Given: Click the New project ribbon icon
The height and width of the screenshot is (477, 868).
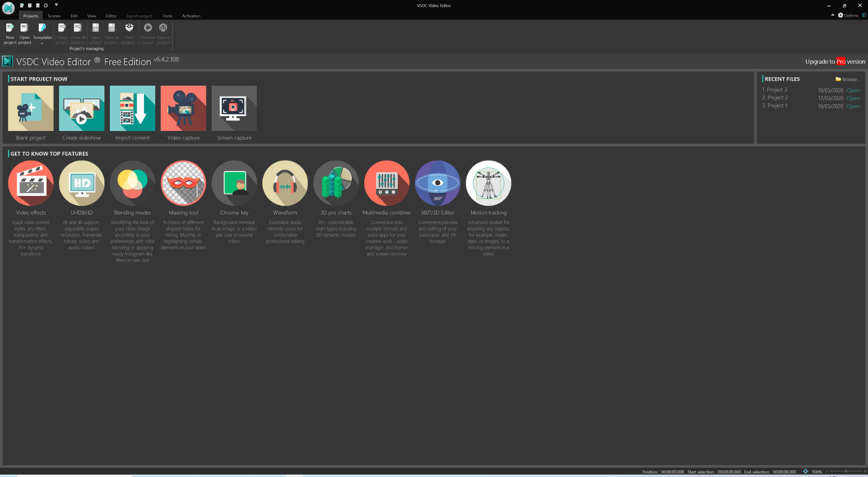Looking at the screenshot, I should coord(10,32).
